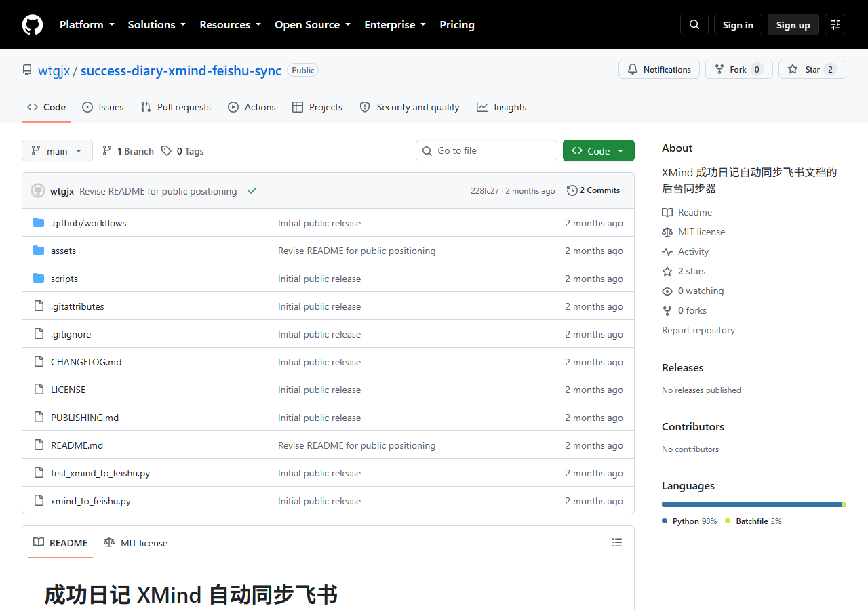Switch to the Projects tab

pyautogui.click(x=317, y=107)
